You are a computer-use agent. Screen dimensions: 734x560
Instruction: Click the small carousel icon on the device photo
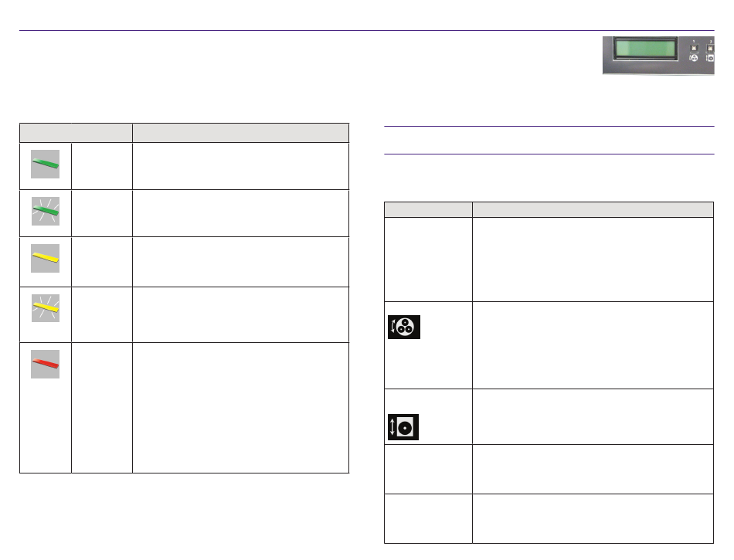click(x=694, y=58)
